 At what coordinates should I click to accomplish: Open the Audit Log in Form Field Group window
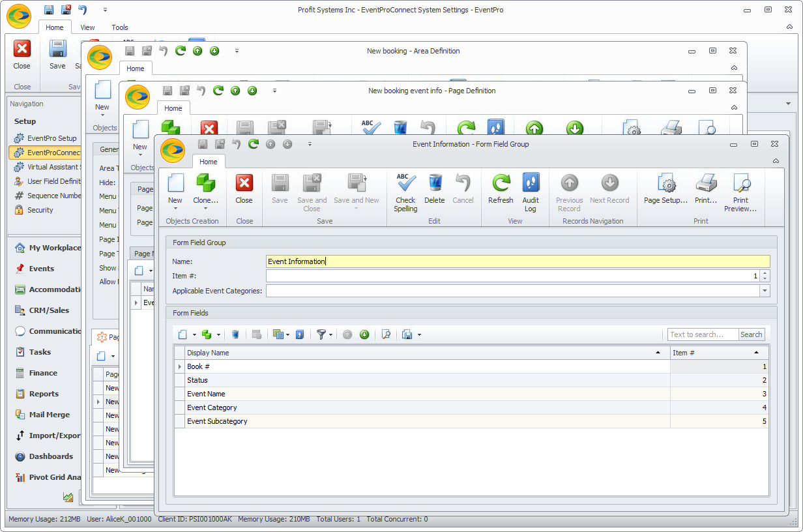tap(531, 193)
